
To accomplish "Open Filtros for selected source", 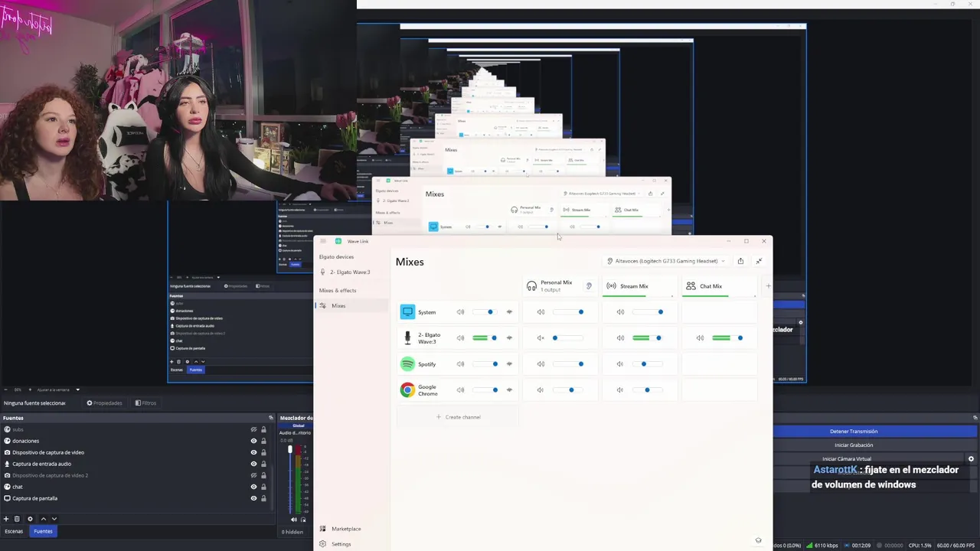I will click(x=145, y=403).
